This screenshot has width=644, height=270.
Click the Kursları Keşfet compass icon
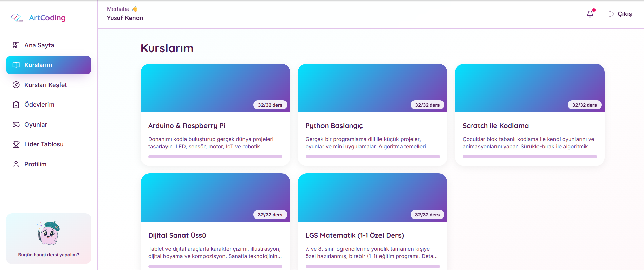pos(16,85)
